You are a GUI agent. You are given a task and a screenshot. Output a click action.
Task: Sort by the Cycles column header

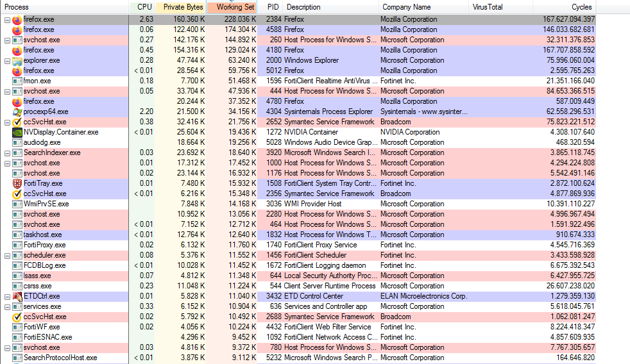[565, 7]
